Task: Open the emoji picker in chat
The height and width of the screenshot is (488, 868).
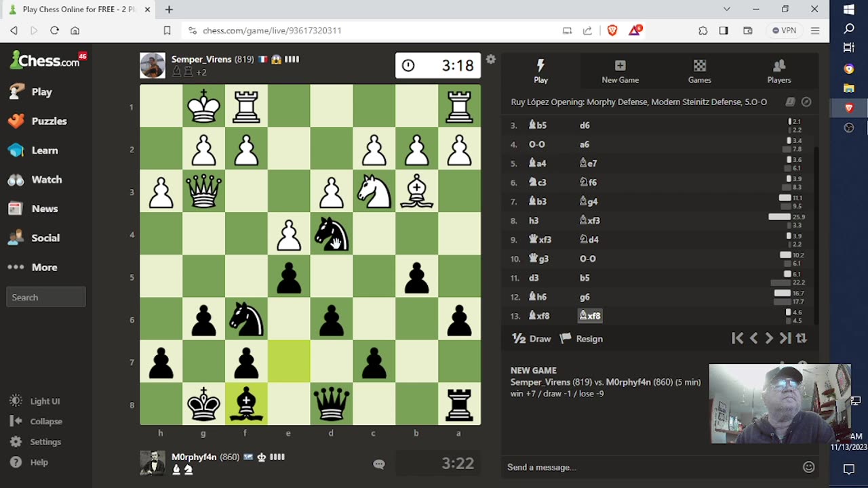Action: [x=808, y=467]
